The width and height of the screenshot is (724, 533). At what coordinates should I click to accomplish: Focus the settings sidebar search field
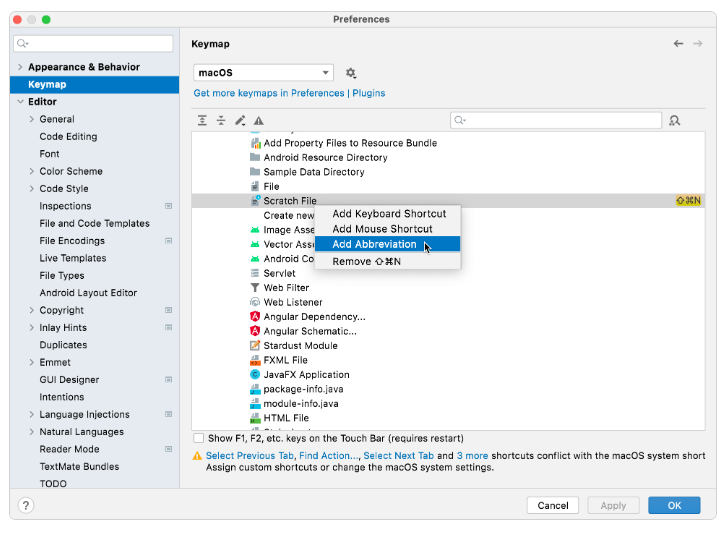(93, 43)
